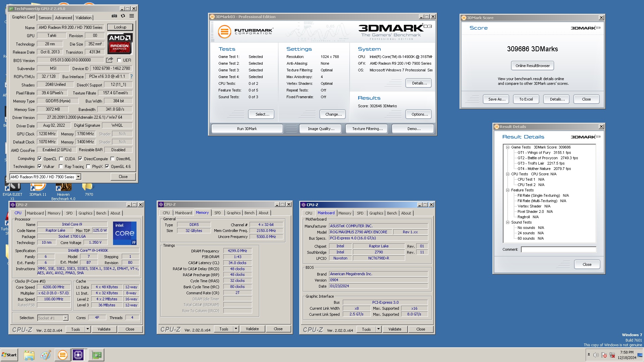Click the Online ResultBrowser button
644x362 pixels.
pos(532,66)
